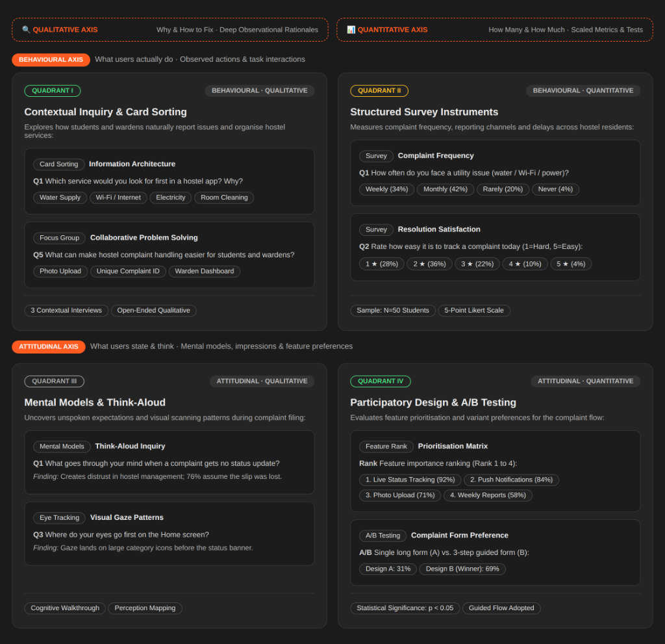Click the Perception Mapping tag
The image size is (665, 644).
coord(145,608)
